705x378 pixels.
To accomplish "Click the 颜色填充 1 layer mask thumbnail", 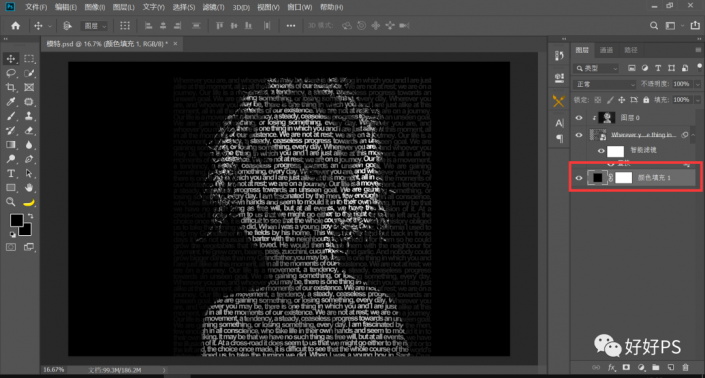I will 623,178.
